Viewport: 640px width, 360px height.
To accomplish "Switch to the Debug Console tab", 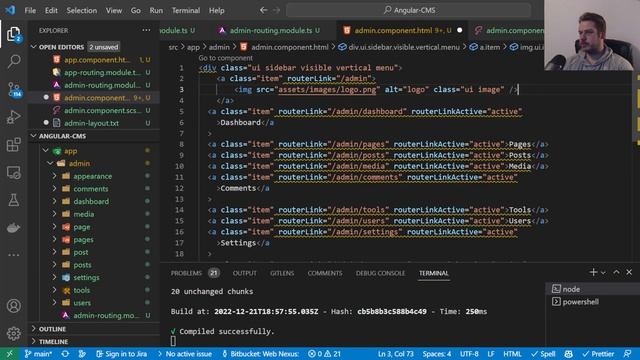I will point(380,273).
